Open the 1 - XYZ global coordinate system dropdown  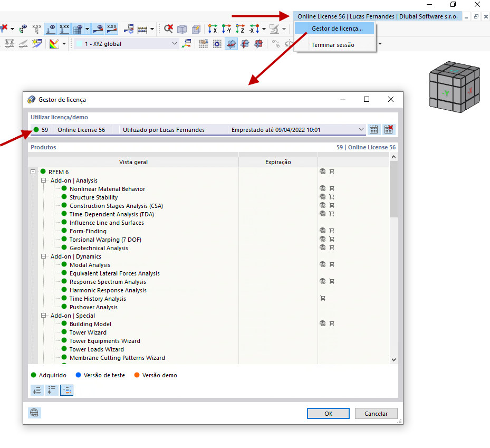point(174,44)
